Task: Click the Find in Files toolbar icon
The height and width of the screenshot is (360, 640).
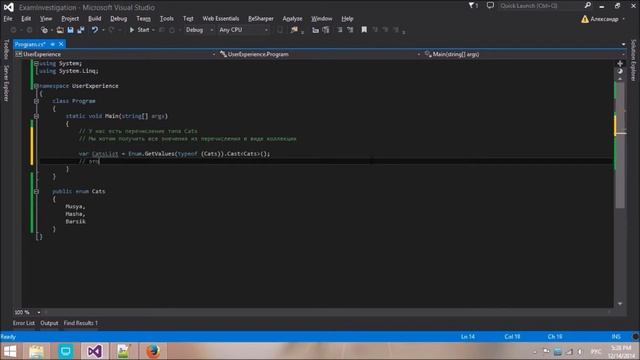Action: [294, 30]
